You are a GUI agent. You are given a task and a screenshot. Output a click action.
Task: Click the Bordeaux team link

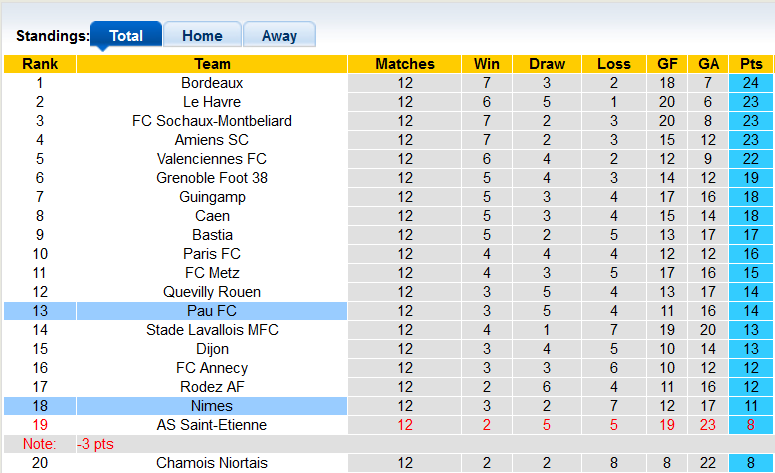pos(212,83)
